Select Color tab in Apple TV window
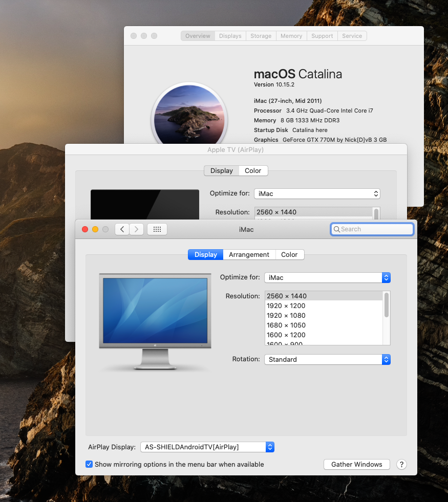This screenshot has width=448, height=502. coord(253,170)
